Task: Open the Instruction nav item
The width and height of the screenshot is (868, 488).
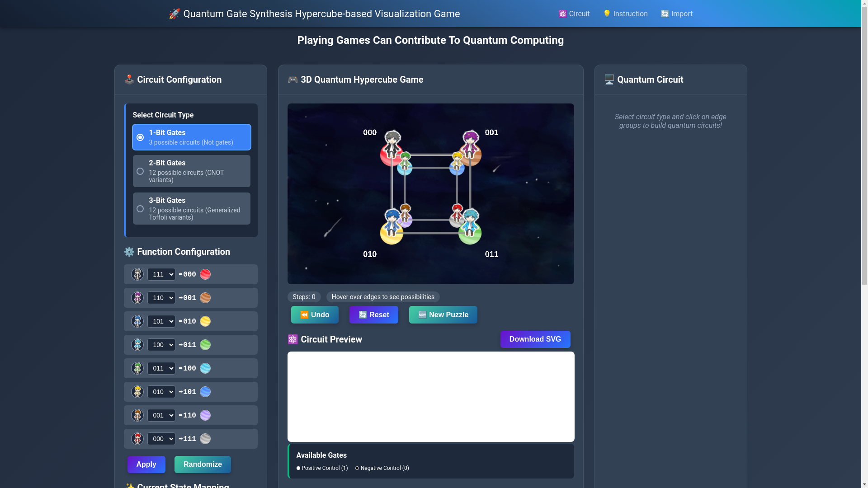Action: pyautogui.click(x=625, y=14)
